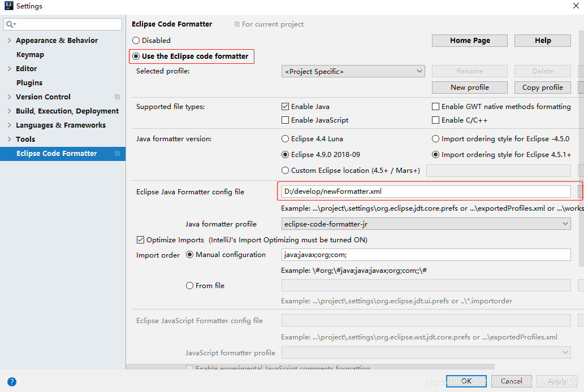Choose Eclipse 4.9.0 2018-09 formatter version
This screenshot has height=392, width=584.
click(285, 155)
